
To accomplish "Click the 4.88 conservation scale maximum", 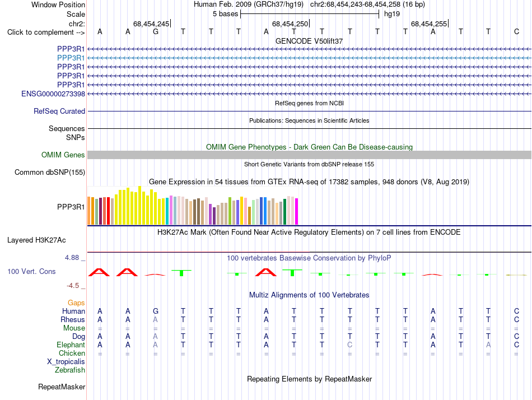I will point(72,258).
